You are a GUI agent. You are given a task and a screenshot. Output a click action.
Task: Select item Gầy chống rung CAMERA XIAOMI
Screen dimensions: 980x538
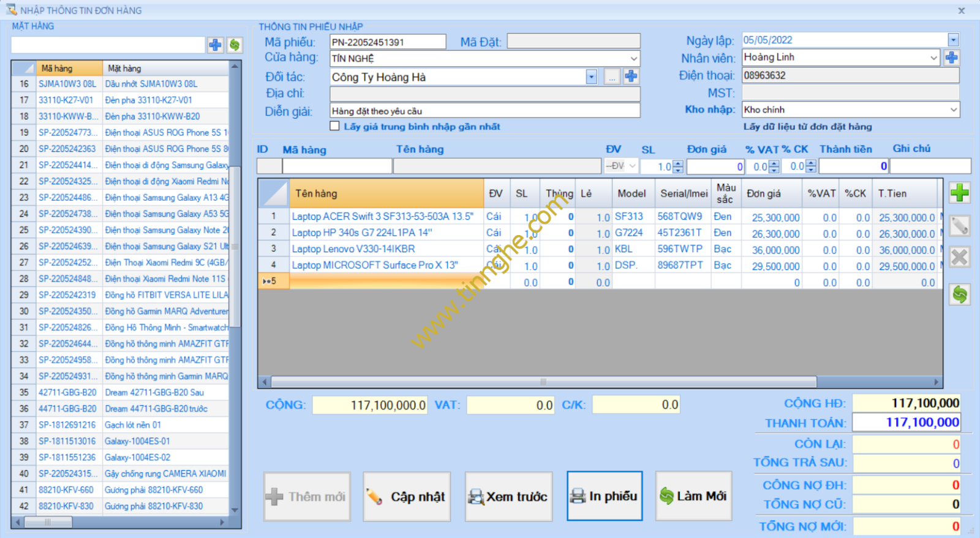[x=120, y=474]
